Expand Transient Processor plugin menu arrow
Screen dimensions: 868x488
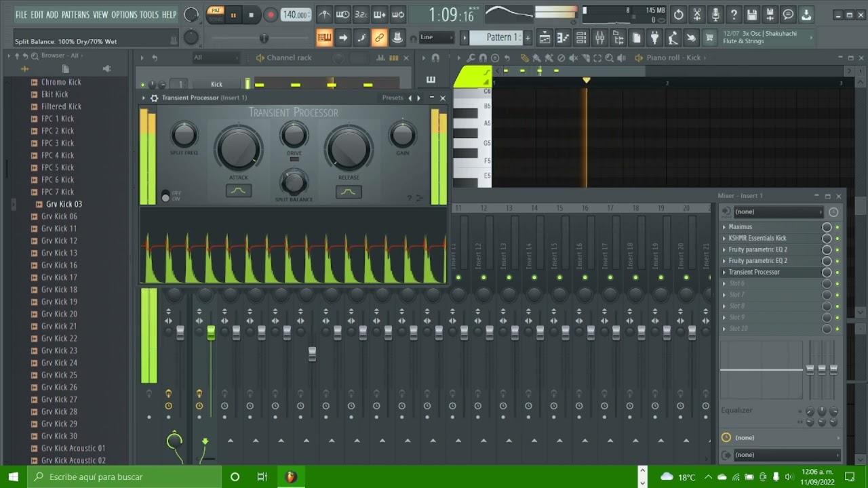(144, 98)
